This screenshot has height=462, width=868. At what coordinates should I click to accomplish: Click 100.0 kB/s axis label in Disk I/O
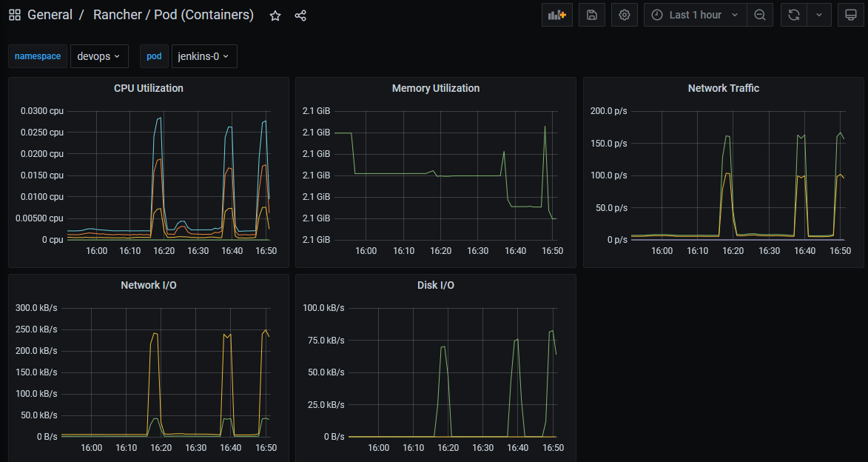pyautogui.click(x=323, y=308)
